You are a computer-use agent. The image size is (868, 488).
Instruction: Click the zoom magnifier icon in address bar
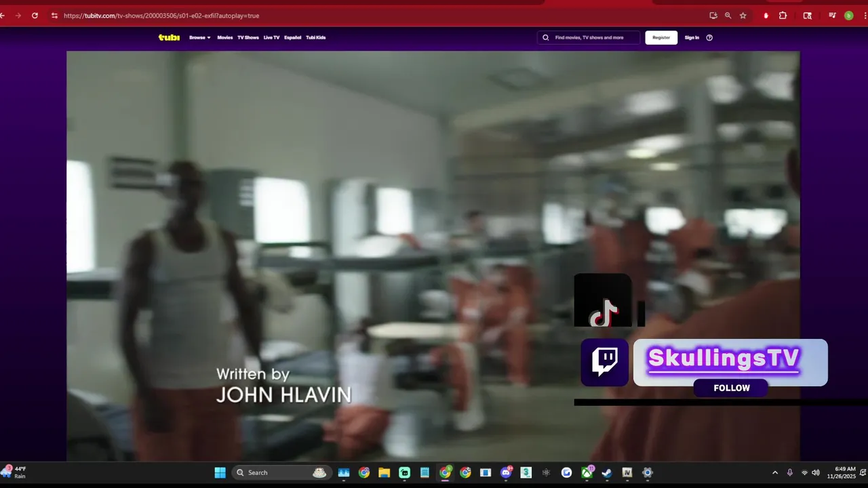pos(728,16)
